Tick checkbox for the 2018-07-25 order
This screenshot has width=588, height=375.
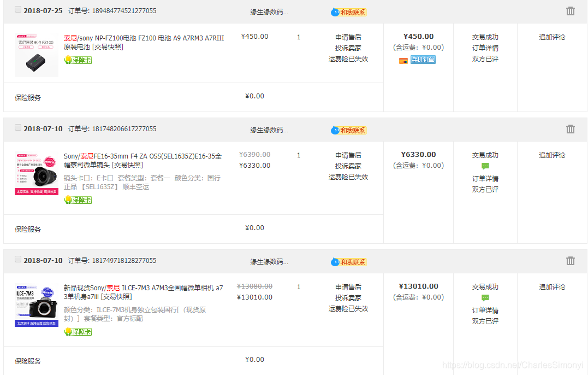(x=18, y=9)
